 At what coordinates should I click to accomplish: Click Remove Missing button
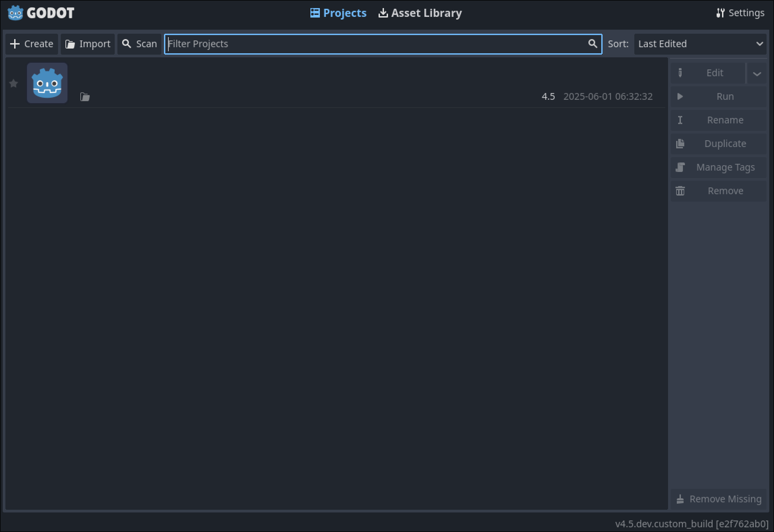pos(719,499)
